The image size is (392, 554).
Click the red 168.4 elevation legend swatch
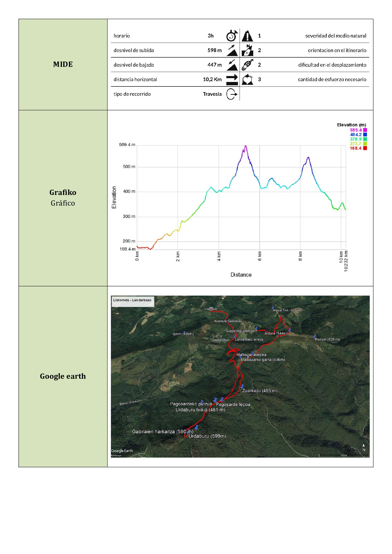coord(365,148)
